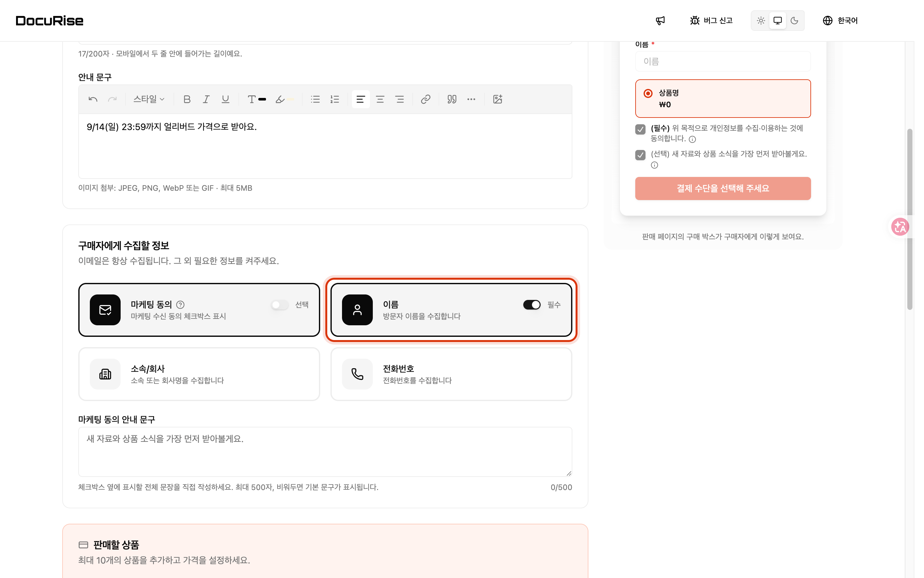Select the 소속/회사 field card

click(x=199, y=374)
